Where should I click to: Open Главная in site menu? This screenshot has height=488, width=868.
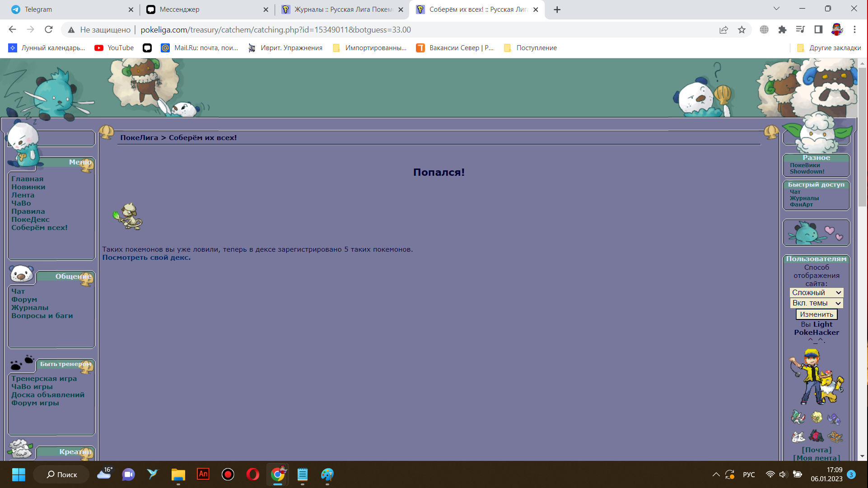(x=28, y=179)
